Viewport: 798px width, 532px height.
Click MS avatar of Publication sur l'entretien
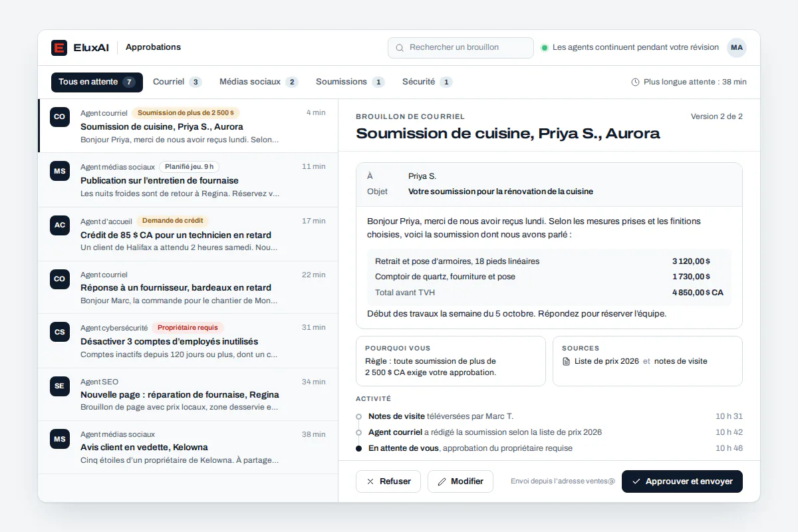(x=60, y=171)
